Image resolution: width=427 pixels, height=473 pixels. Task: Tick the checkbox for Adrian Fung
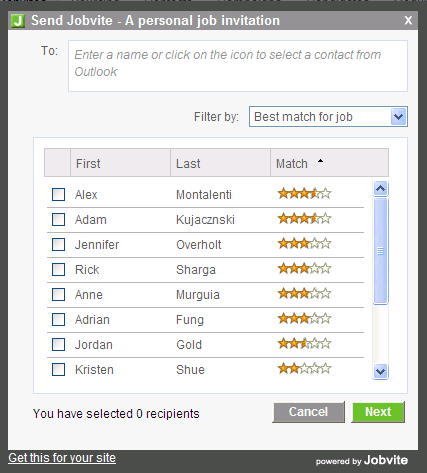58,319
